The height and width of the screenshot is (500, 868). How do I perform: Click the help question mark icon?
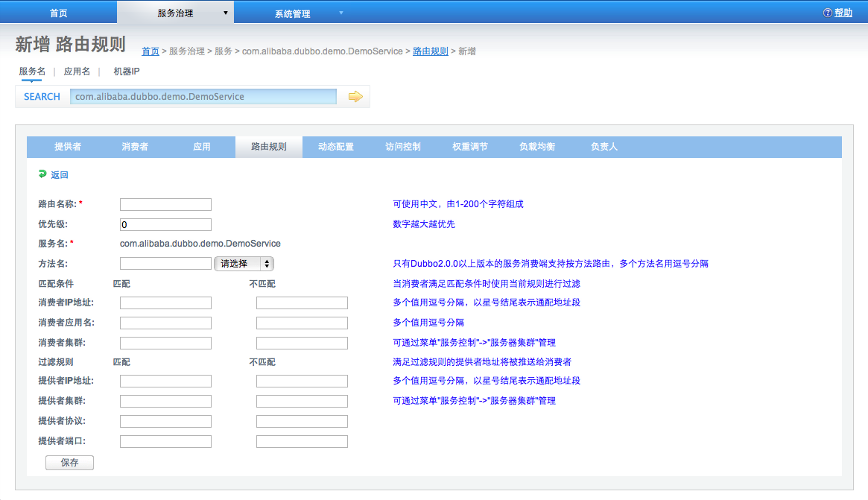[828, 13]
